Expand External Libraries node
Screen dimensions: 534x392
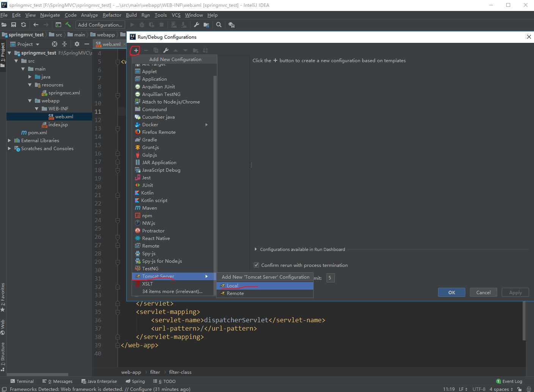[9, 141]
